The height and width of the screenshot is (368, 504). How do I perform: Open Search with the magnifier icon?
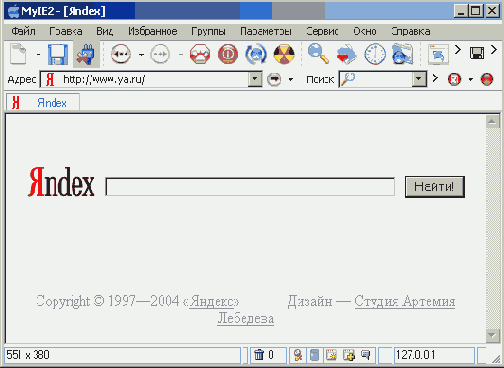(x=318, y=53)
